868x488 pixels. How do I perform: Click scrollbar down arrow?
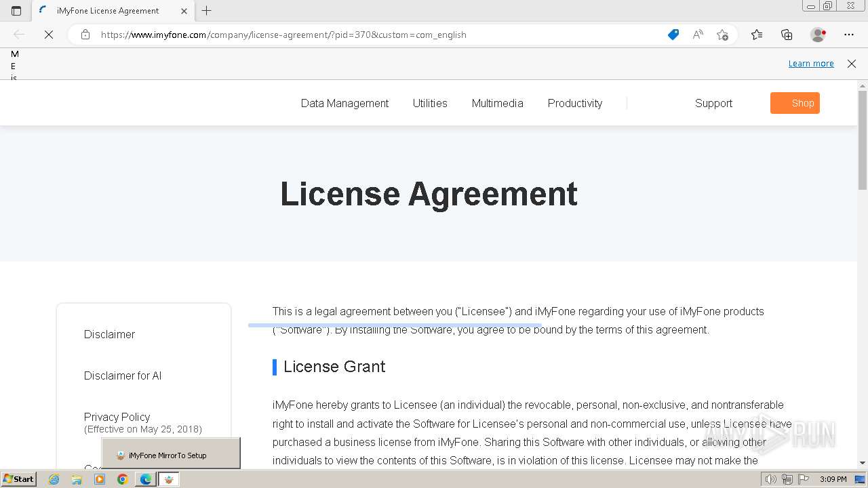pos(863,463)
